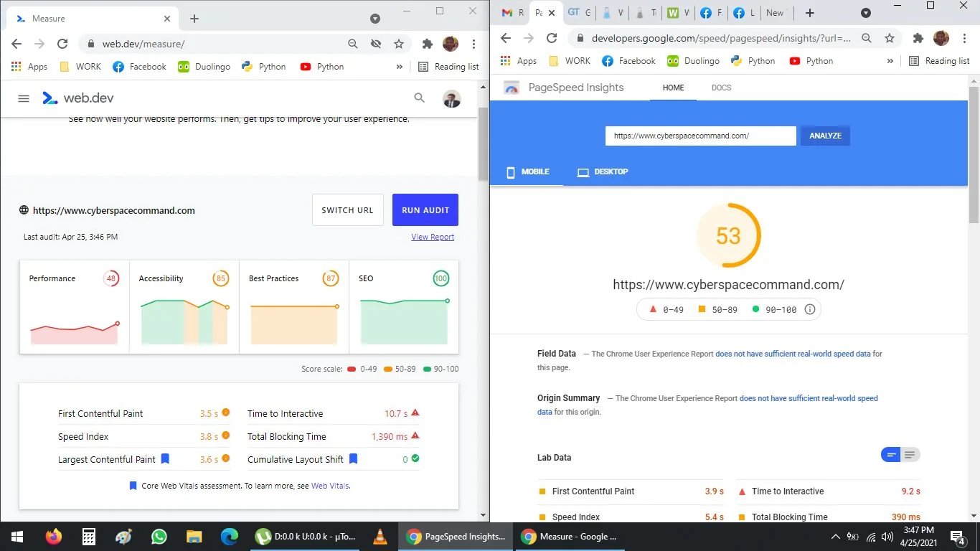Image resolution: width=980 pixels, height=551 pixels.
Task: Go to the HOME tab in PageSpeed Insights
Action: point(673,88)
